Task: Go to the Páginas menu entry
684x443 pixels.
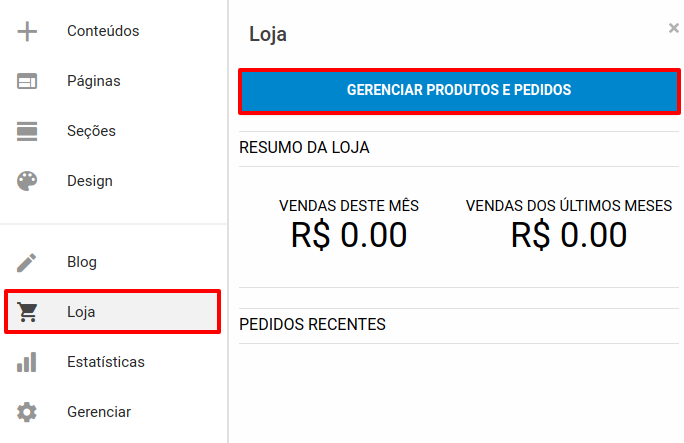Action: point(94,81)
